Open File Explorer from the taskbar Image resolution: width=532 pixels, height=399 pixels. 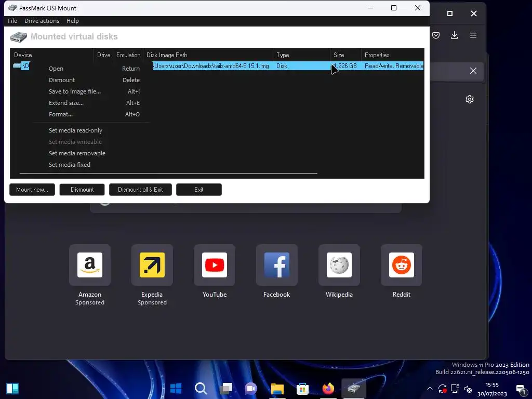pos(277,388)
